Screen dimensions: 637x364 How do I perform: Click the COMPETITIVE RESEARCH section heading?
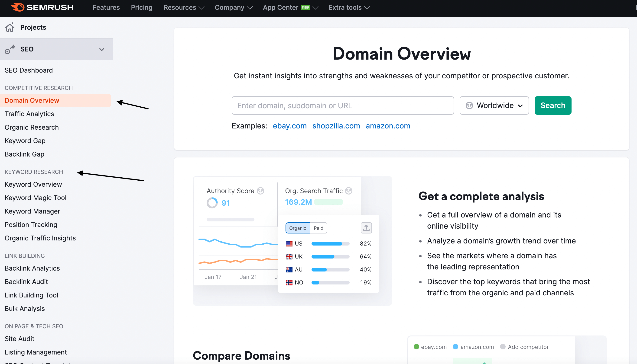pyautogui.click(x=39, y=88)
